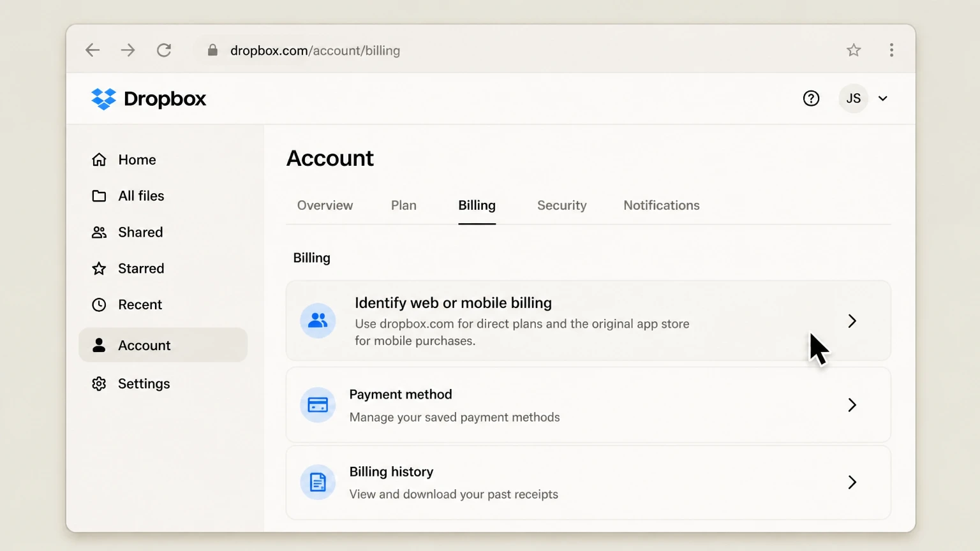Click the Billing section heading
980x551 pixels.
[311, 258]
